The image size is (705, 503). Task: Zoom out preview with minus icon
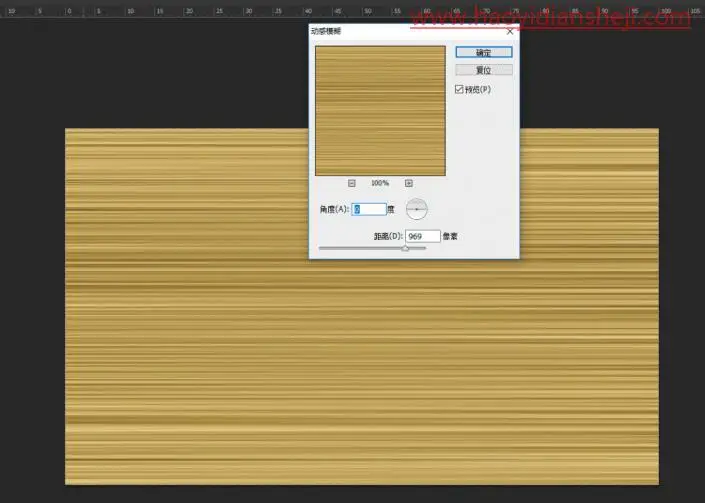(352, 183)
